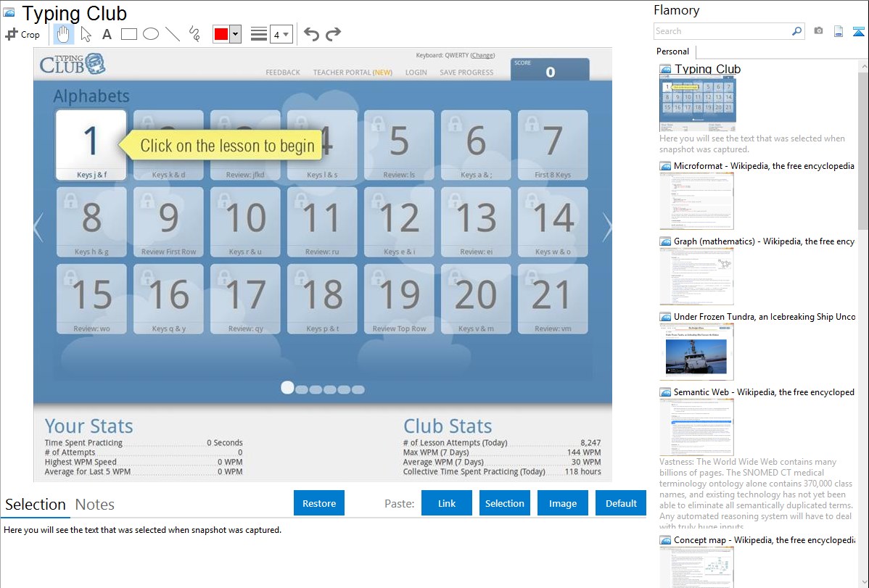Select the rectangle shape tool

tap(128, 34)
